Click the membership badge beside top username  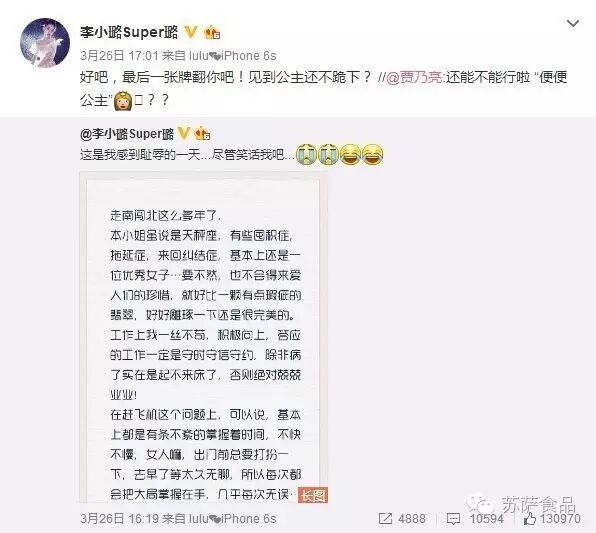(x=212, y=33)
